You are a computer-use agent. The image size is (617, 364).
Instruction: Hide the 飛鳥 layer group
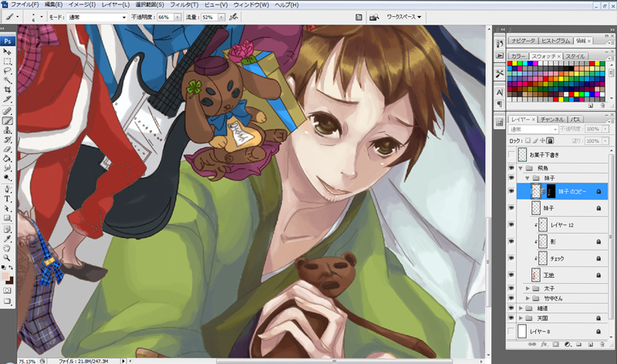click(511, 168)
